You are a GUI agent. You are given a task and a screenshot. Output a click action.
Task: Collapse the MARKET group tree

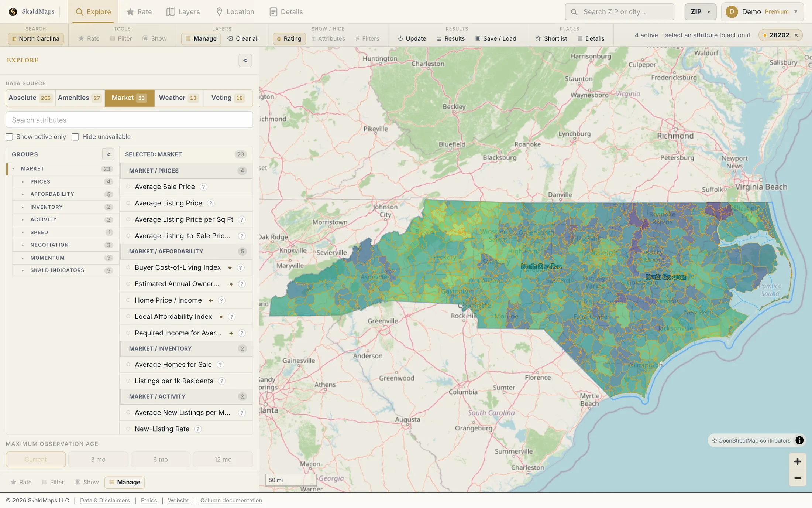[x=13, y=169]
